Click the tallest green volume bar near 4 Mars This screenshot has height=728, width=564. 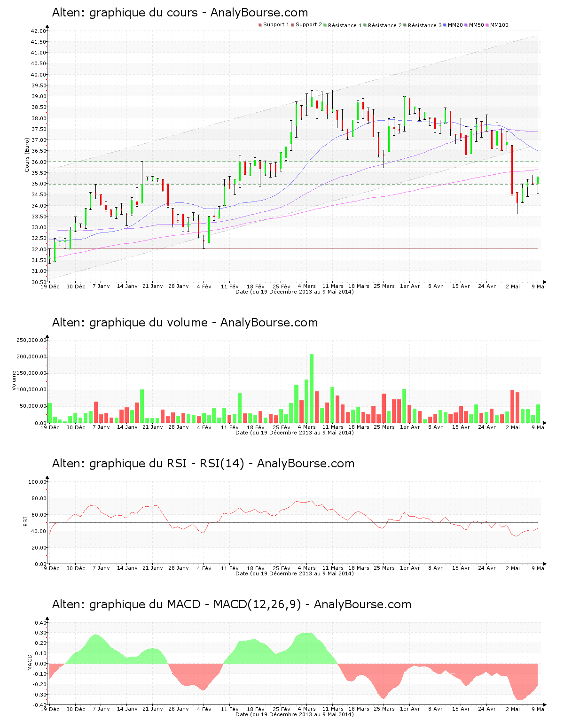[x=312, y=388]
